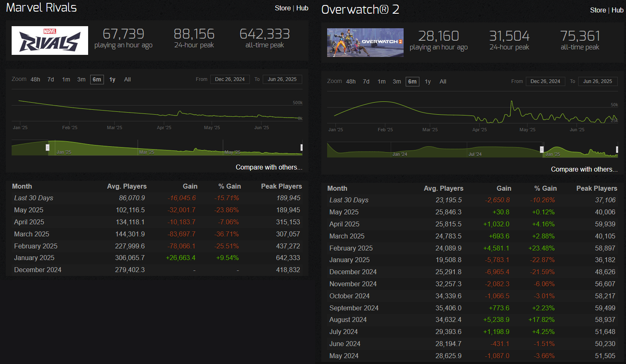Select 7d zoom on Marvel Rivals chart
This screenshot has height=364, width=626.
[x=51, y=79]
